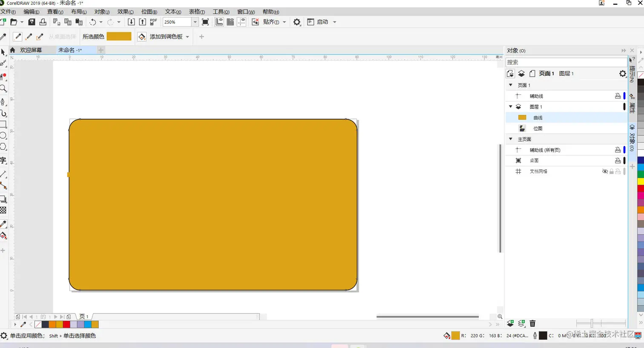This screenshot has width=644, height=348.
Task: Pick the light blue swatch in the document palette
Action: tap(88, 325)
